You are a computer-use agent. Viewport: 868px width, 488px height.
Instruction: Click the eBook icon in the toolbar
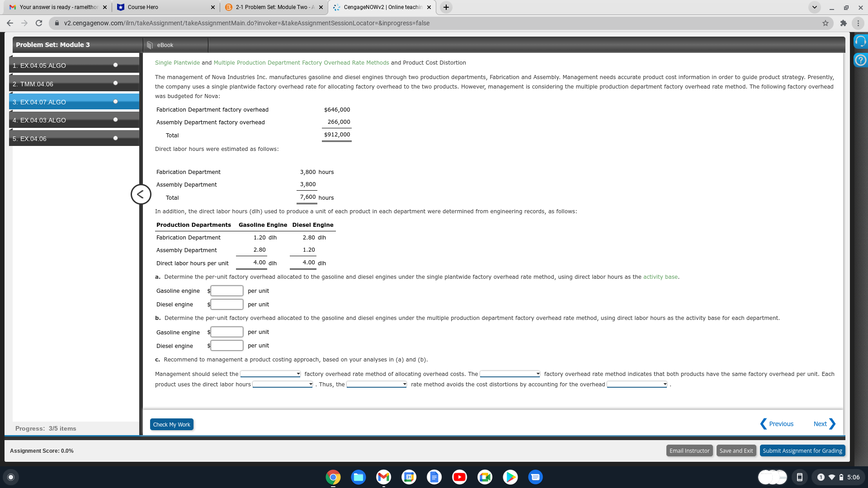coord(149,45)
